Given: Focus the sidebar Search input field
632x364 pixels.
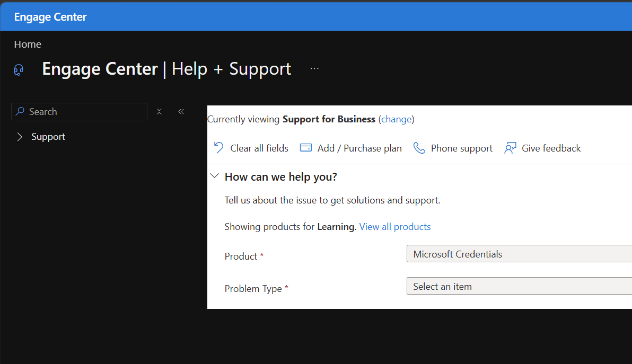Looking at the screenshot, I should click(x=79, y=112).
